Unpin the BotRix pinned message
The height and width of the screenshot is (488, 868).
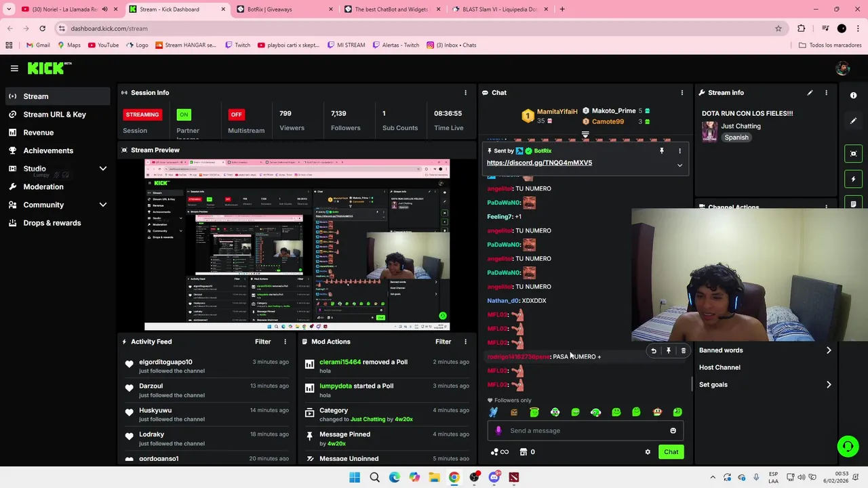pos(662,151)
